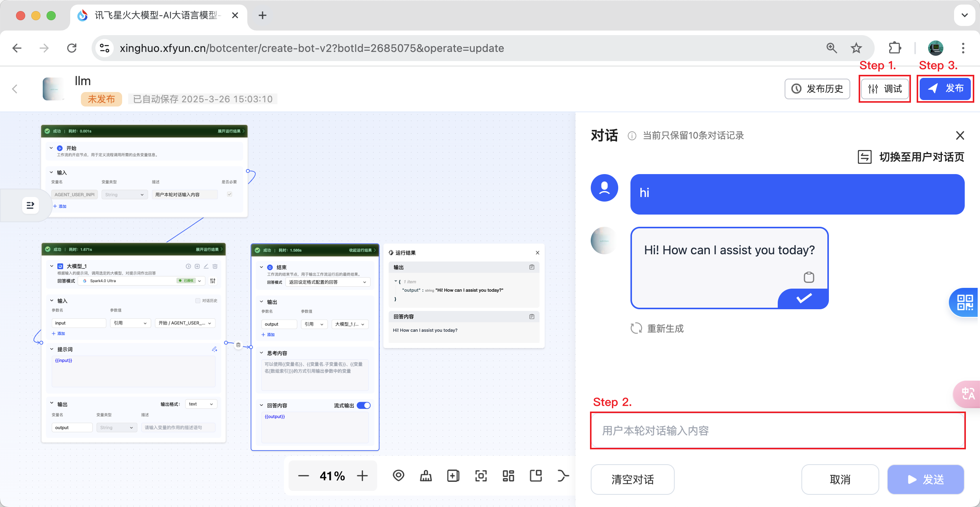Click the copy icon in the assistant reply

click(x=809, y=277)
